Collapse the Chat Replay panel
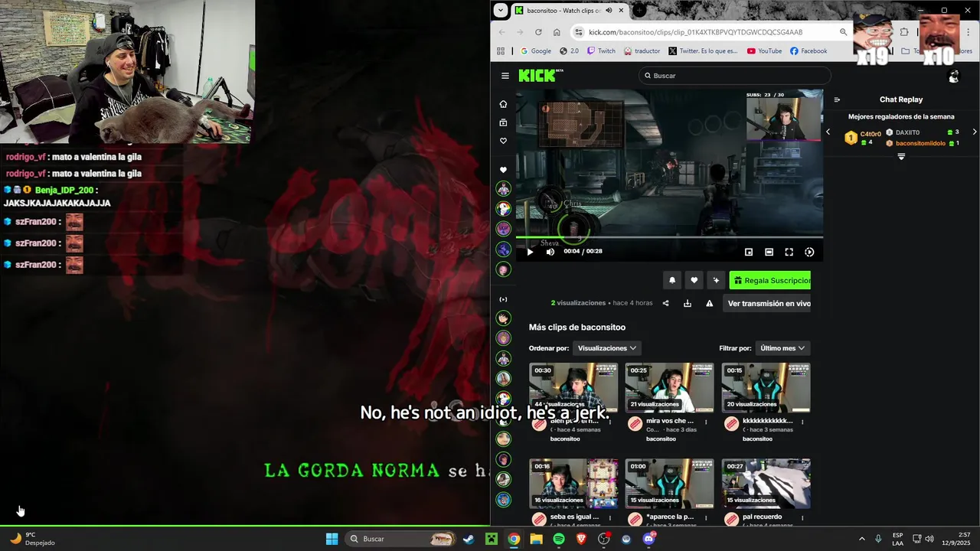 pyautogui.click(x=837, y=99)
